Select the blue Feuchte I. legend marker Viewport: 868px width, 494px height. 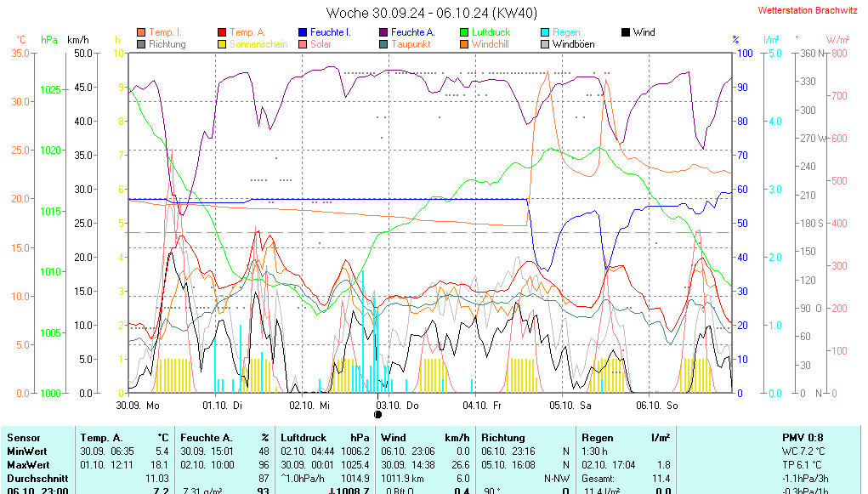tap(303, 32)
